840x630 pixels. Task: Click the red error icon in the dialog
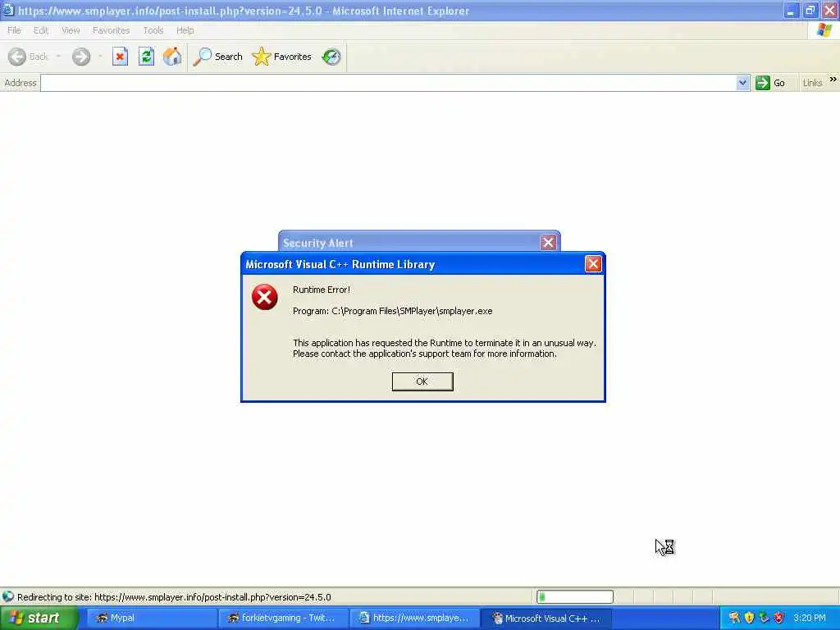click(265, 297)
